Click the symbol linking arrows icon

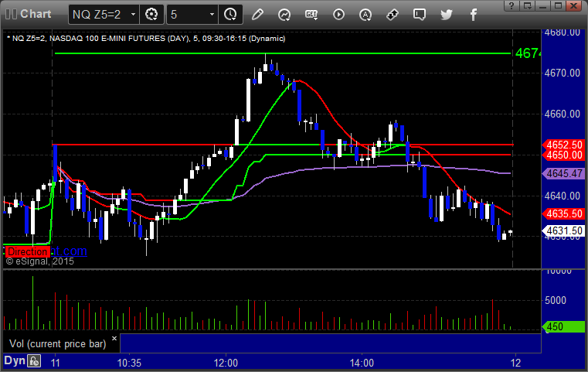(x=393, y=15)
